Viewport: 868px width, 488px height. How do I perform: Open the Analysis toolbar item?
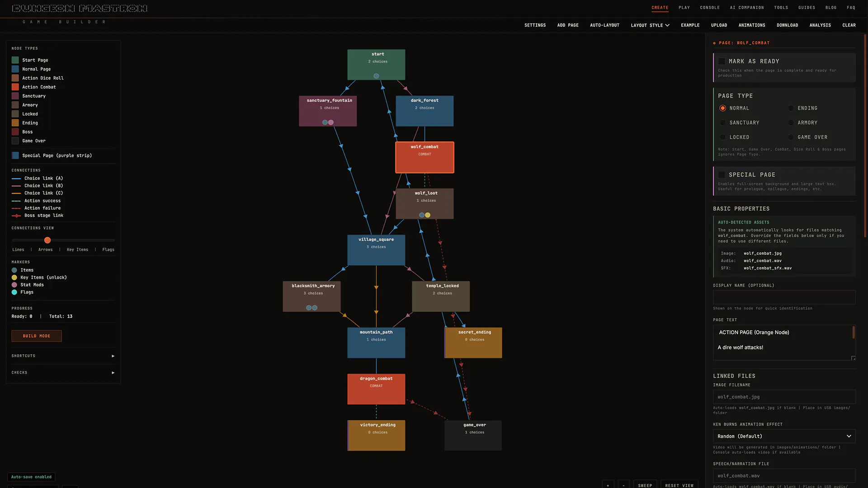(x=820, y=25)
